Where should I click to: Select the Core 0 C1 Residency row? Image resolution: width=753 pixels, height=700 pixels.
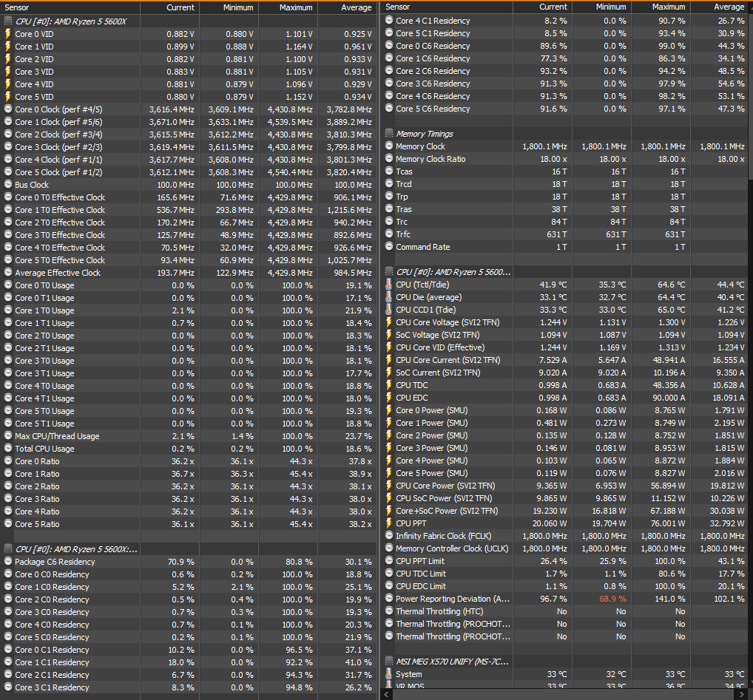(189, 650)
